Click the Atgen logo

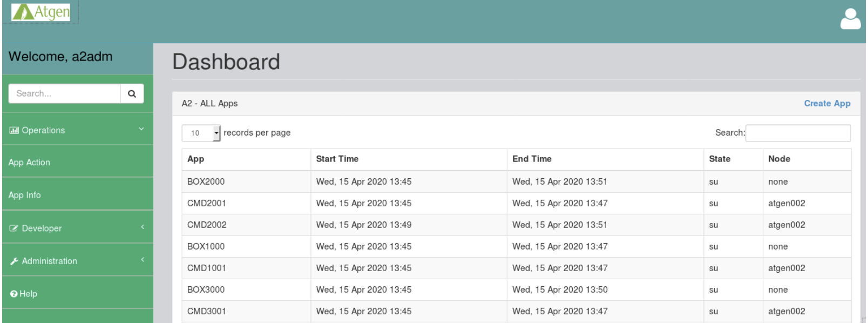42,12
